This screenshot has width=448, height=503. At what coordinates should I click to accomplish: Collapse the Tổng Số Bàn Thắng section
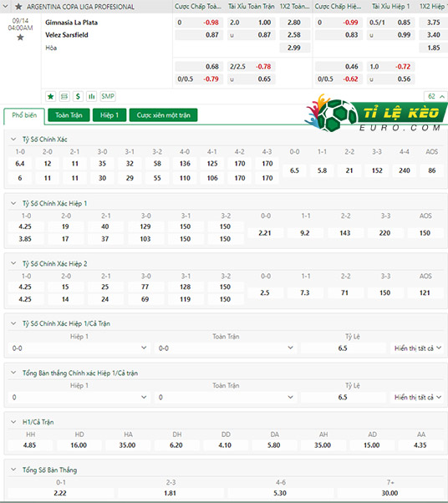click(13, 470)
